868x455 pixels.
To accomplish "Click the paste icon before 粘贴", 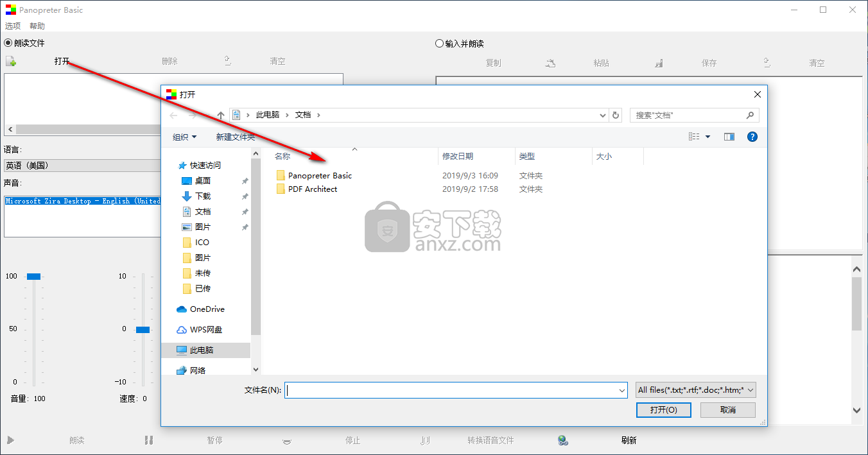I will point(551,63).
